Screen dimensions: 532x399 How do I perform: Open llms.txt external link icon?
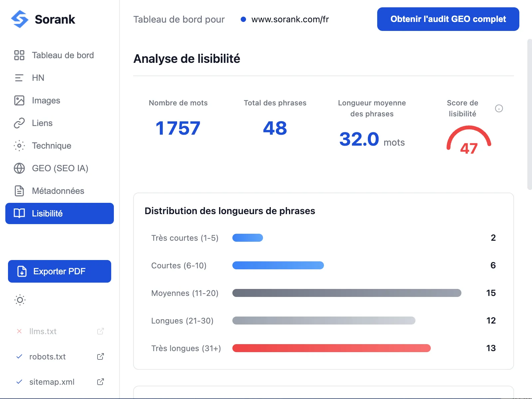coord(101,331)
